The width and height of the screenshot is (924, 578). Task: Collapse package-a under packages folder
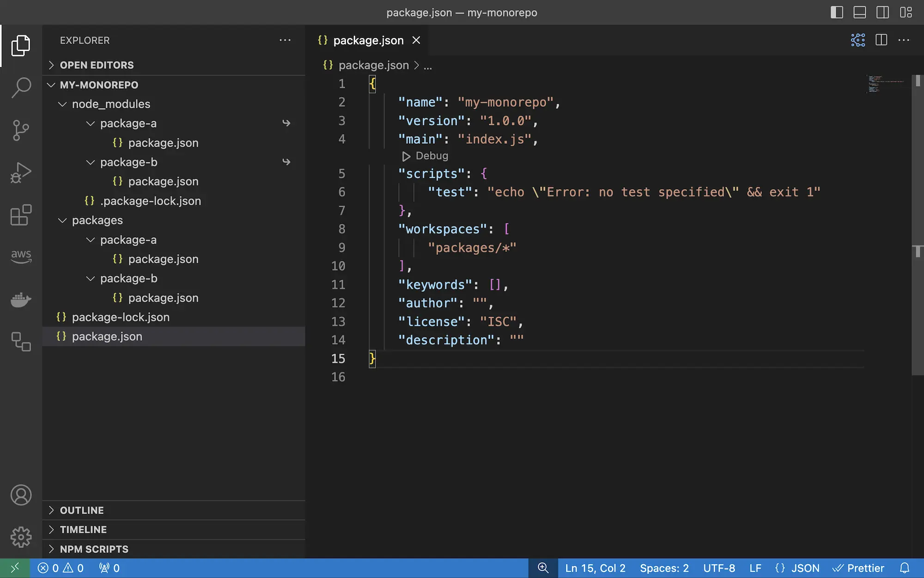174,240
